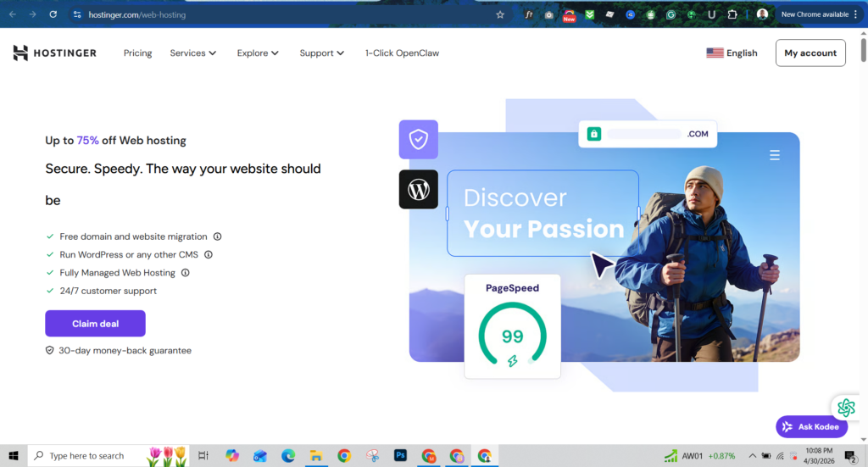Screen dimensions: 868x467
Task: Click the Type here to search box
Action: point(108,456)
